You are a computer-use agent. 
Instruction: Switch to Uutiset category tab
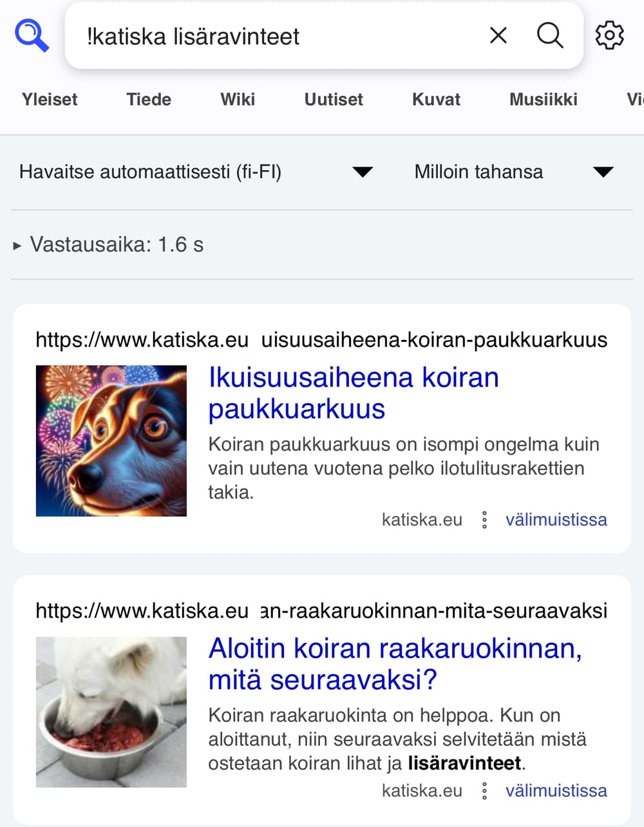[x=334, y=99]
